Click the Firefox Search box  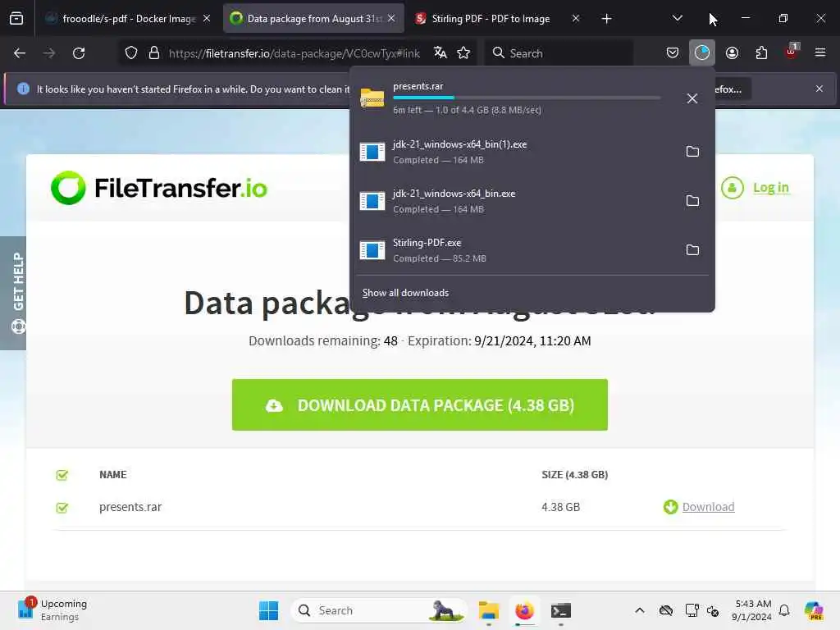[x=559, y=53]
